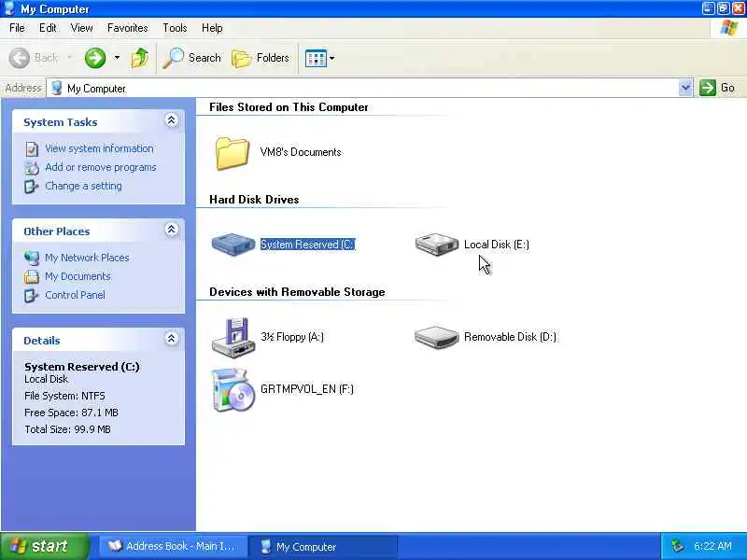Open My Network Places link
Image resolution: width=747 pixels, height=560 pixels.
tap(87, 258)
